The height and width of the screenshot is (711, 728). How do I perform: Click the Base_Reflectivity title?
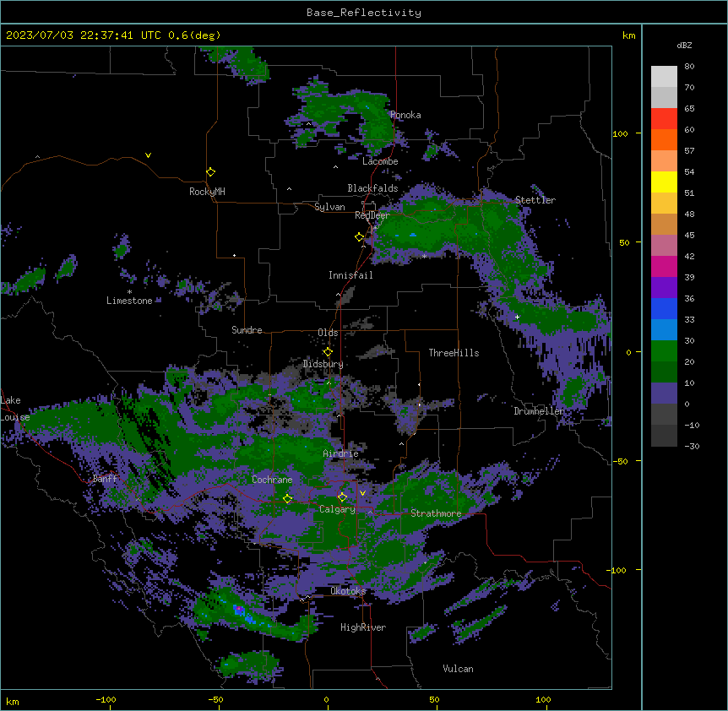click(364, 13)
